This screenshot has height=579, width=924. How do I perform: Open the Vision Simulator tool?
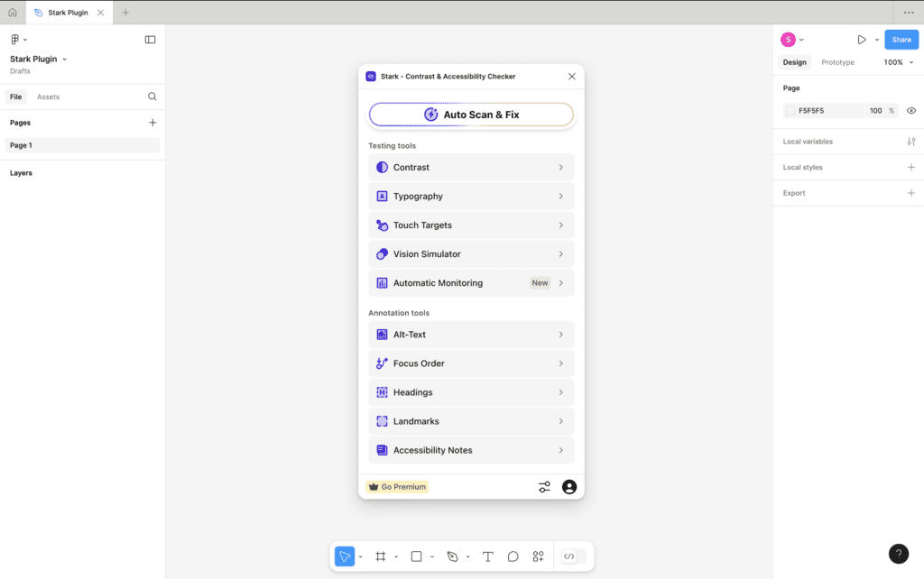click(471, 253)
